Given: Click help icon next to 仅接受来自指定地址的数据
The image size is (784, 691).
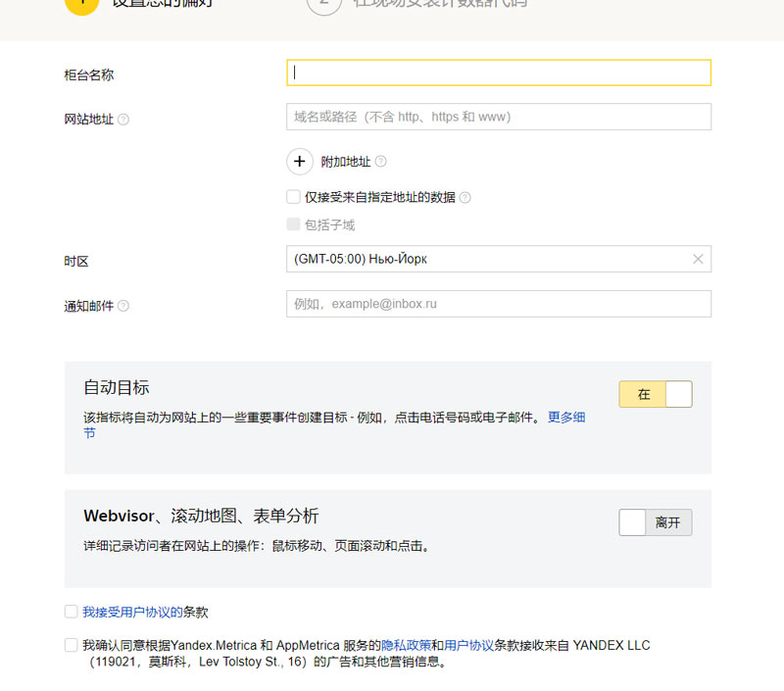Looking at the screenshot, I should coord(465,197).
